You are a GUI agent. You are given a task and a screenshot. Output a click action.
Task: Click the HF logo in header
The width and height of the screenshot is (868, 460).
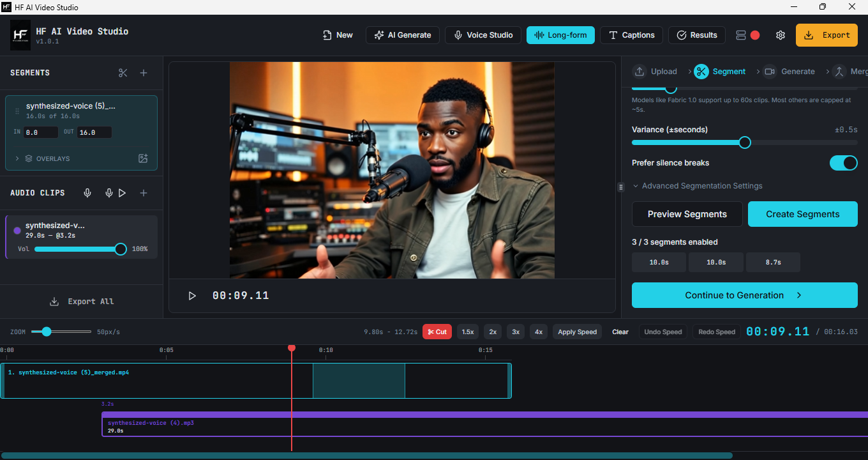pos(20,35)
